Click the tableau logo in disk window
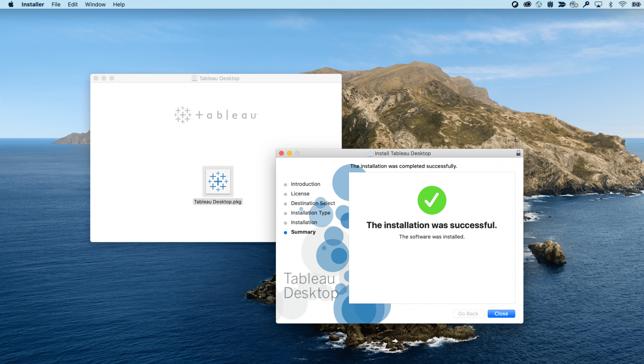The width and height of the screenshot is (644, 364). (x=216, y=115)
